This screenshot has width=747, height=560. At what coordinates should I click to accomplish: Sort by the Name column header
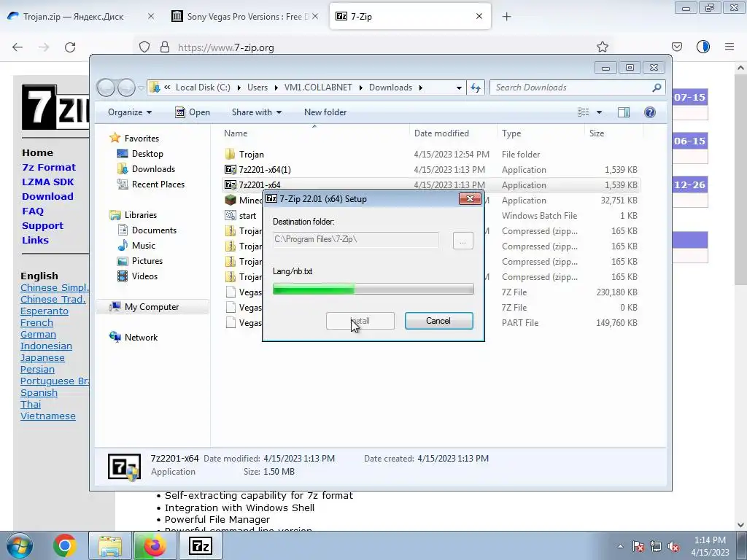[236, 133]
